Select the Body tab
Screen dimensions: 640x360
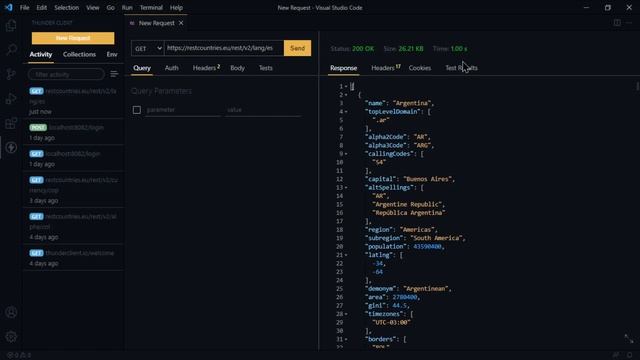point(238,68)
